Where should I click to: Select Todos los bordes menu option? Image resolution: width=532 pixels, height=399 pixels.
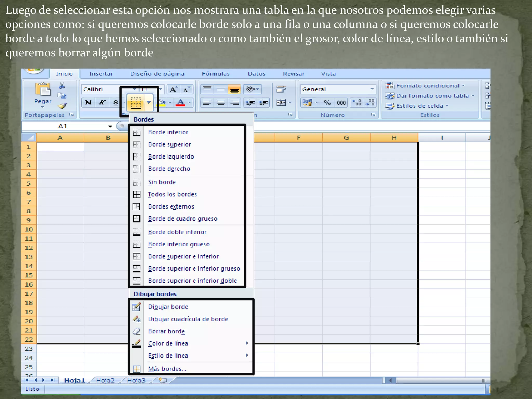click(172, 194)
